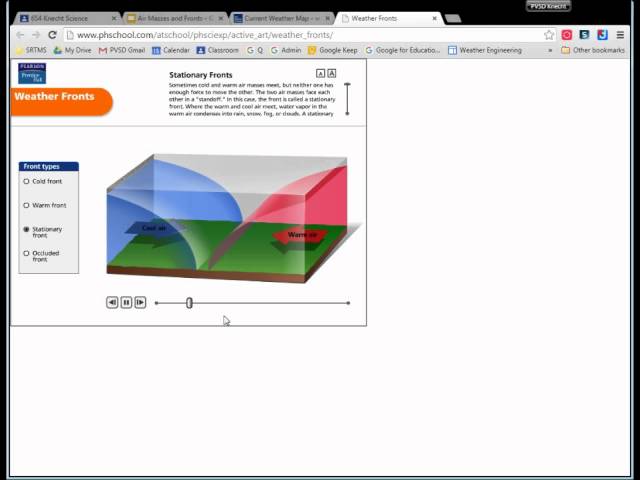Image resolution: width=640 pixels, height=480 pixels.
Task: Click the Stationary Fronts heading text
Action: 200,75
